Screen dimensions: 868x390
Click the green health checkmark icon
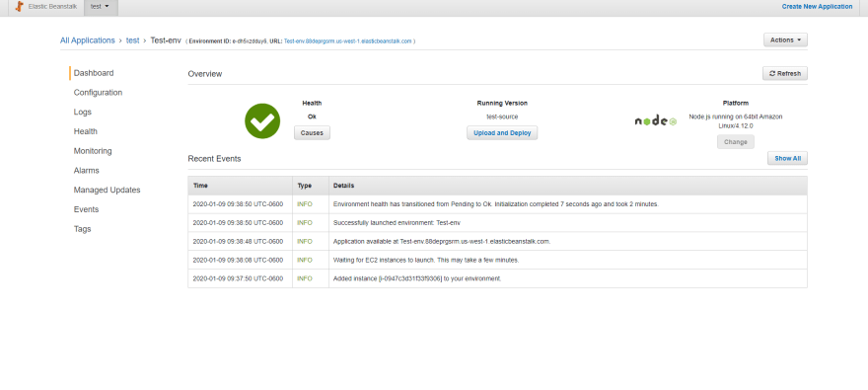(x=262, y=120)
